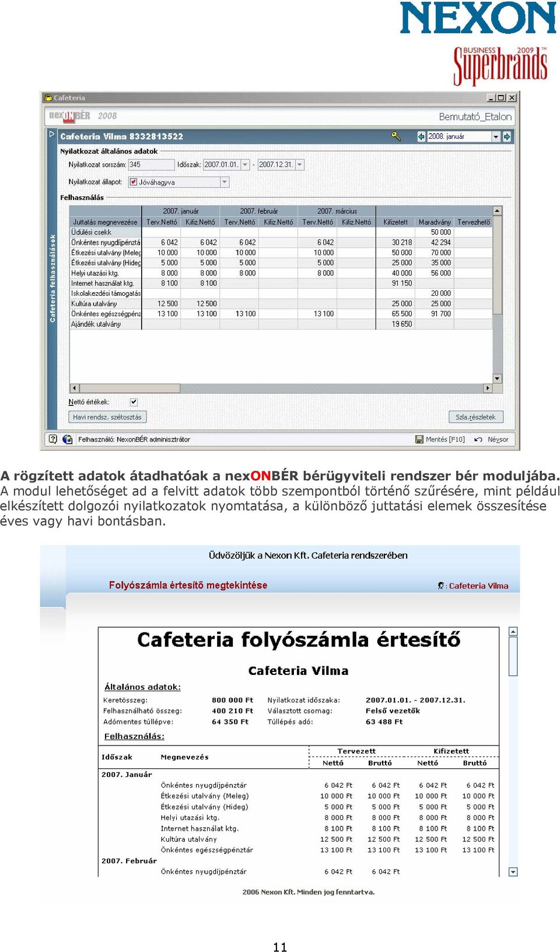This screenshot has height=952, width=560.
Task: Click the 2007. március column header
Action: click(x=337, y=211)
